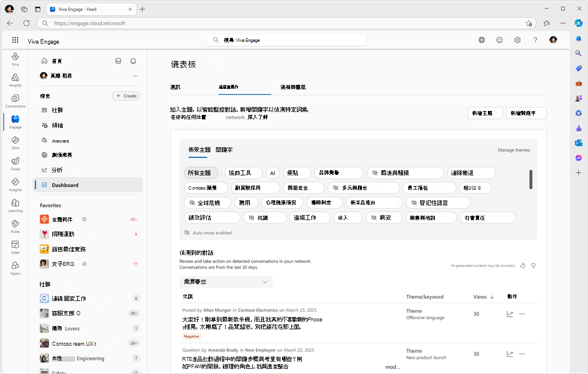Image resolution: width=588 pixels, height=374 pixels.
Task: Toggle the muted 冒犯性語言 theme chip
Action: click(x=438, y=203)
